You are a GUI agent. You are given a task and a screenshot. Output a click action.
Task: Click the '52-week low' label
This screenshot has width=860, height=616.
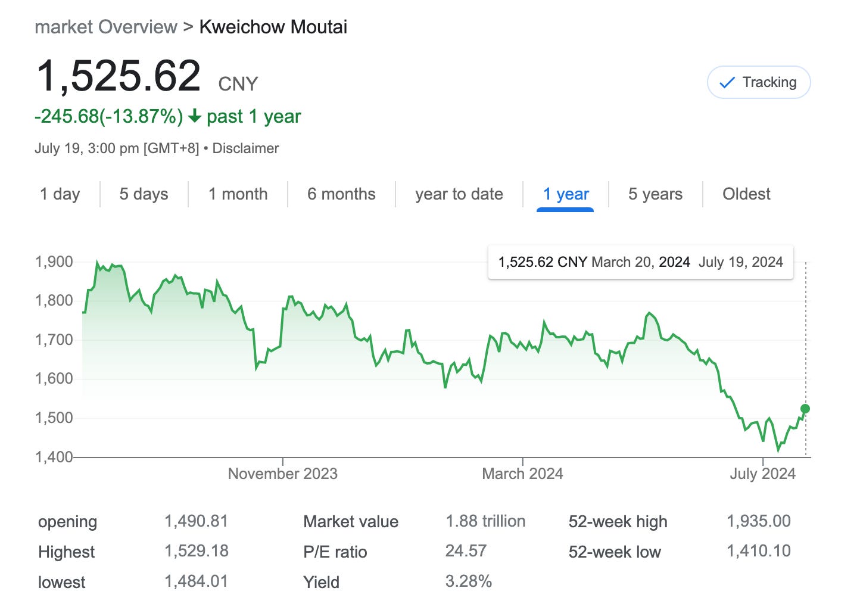click(x=615, y=552)
